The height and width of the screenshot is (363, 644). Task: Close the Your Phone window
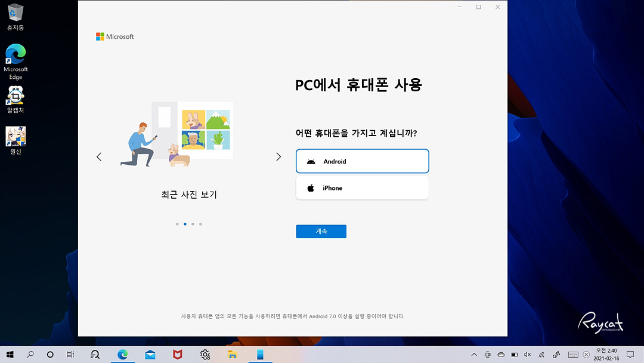pos(497,7)
